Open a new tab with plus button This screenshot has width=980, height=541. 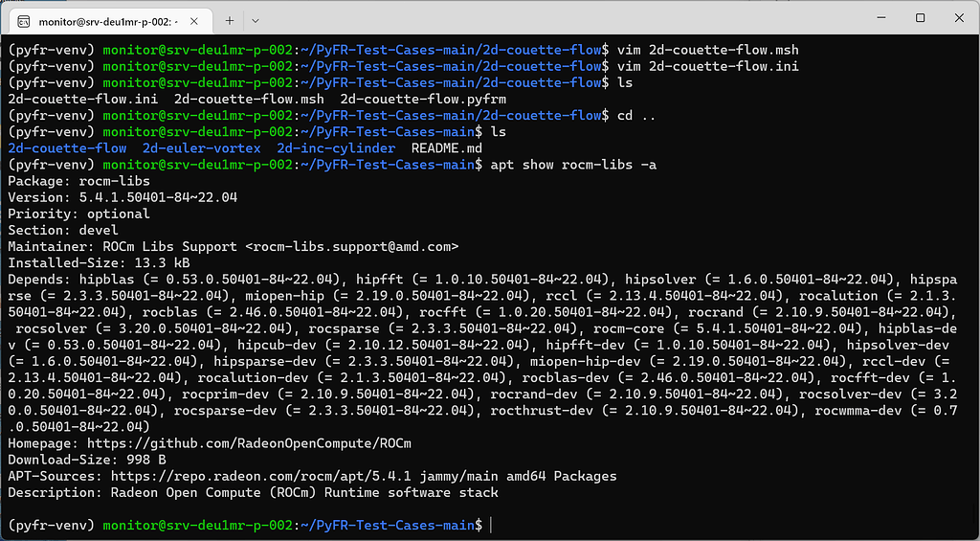point(230,19)
